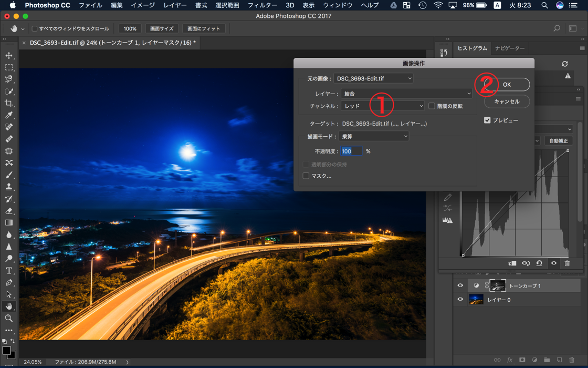This screenshot has width=588, height=368.
Task: Select the Type tool
Action: pos(9,270)
